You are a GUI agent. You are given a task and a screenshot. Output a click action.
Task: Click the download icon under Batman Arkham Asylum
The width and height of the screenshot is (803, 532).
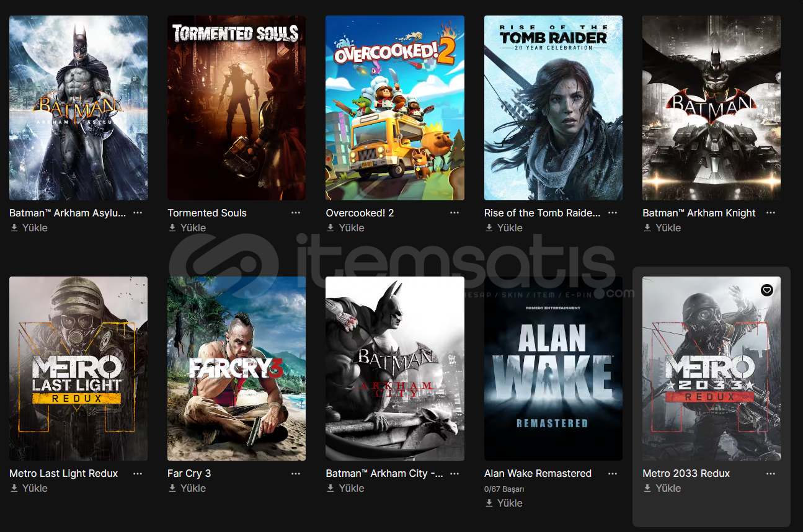click(x=14, y=228)
